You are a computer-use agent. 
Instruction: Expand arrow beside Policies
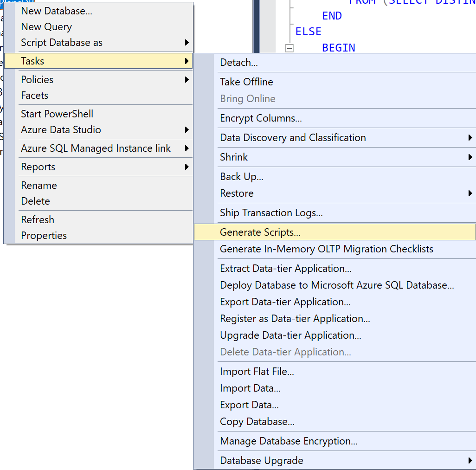click(x=187, y=79)
